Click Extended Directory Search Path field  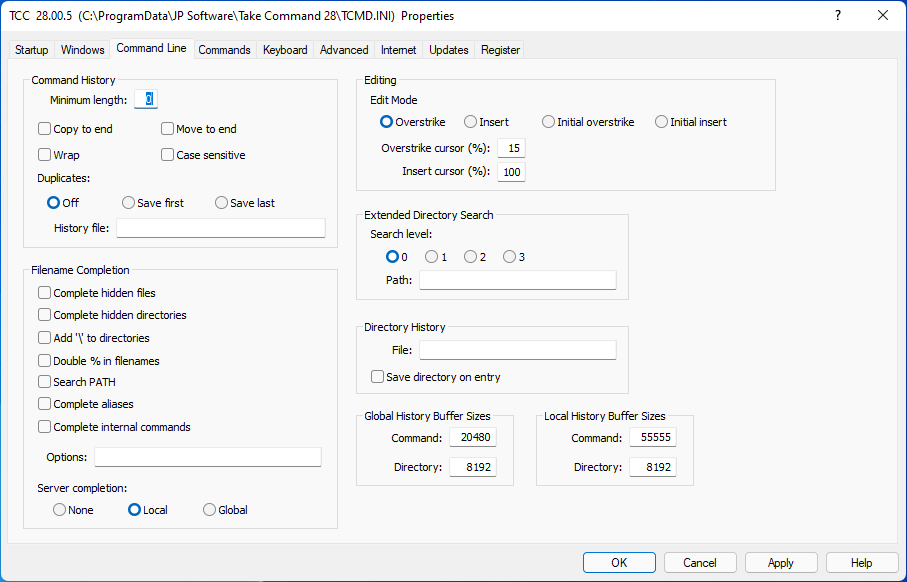pos(518,280)
